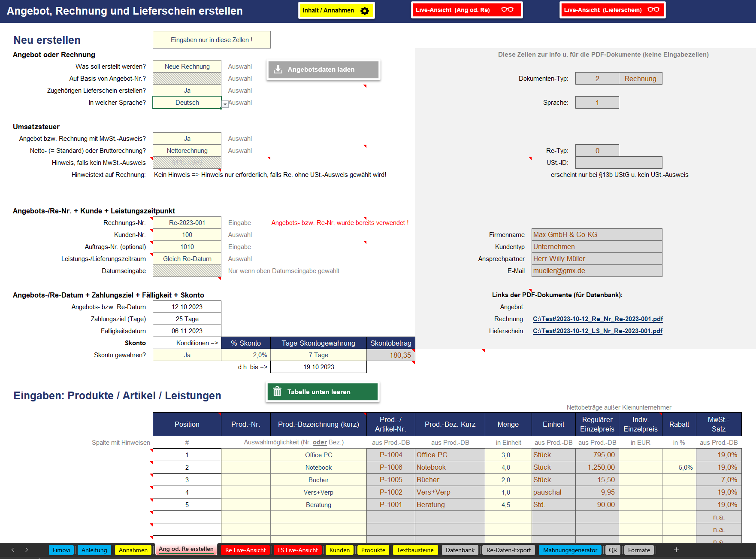Click the Menge cell 4,0 for Notebook
The width and height of the screenshot is (756, 559).
point(508,468)
